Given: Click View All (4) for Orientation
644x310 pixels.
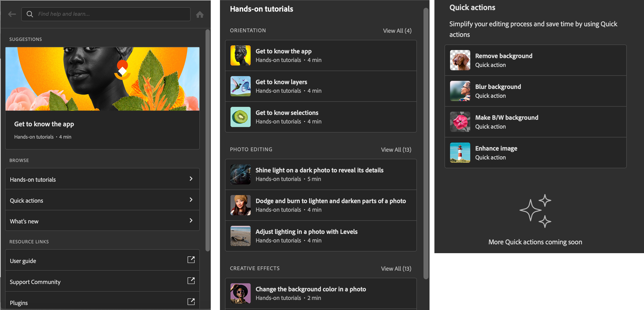Looking at the screenshot, I should (397, 31).
